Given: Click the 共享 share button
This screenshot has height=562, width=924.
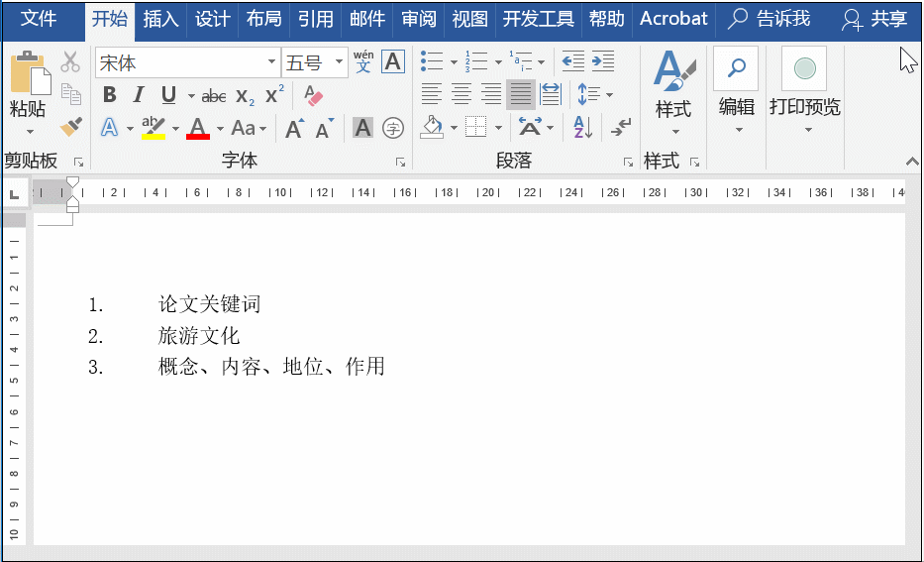Looking at the screenshot, I should coord(875,19).
